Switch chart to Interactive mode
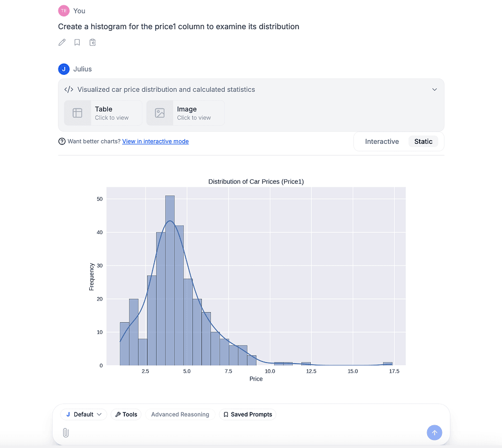This screenshot has height=448, width=502. coord(382,141)
